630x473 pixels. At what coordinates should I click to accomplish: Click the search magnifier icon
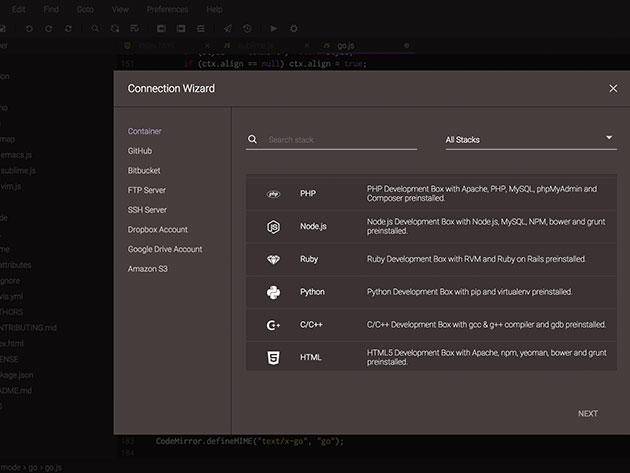point(252,139)
